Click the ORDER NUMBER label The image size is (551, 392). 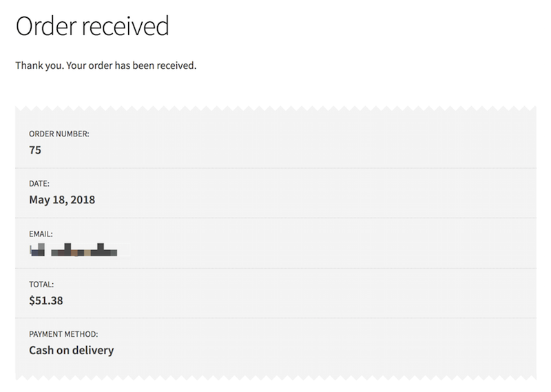(x=59, y=134)
